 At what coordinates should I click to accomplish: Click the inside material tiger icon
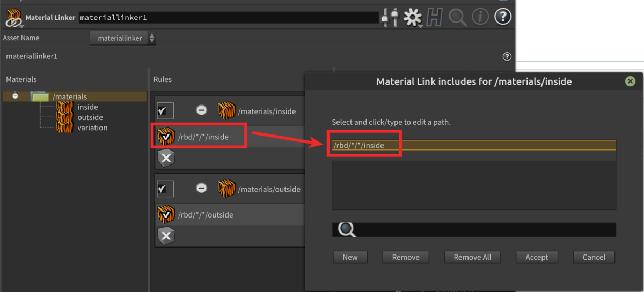click(64, 107)
